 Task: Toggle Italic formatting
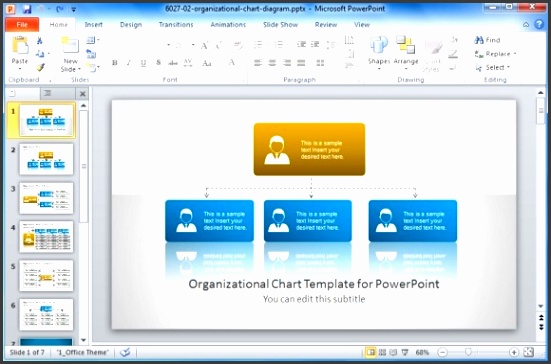129,63
